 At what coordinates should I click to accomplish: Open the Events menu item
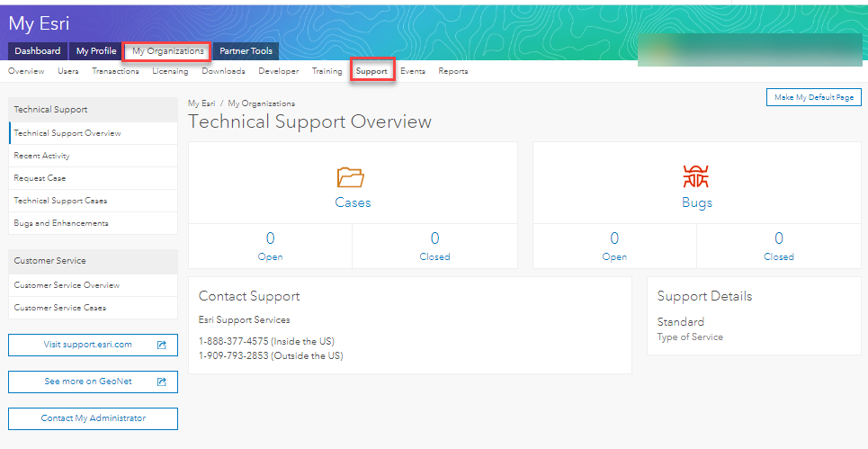pos(412,71)
